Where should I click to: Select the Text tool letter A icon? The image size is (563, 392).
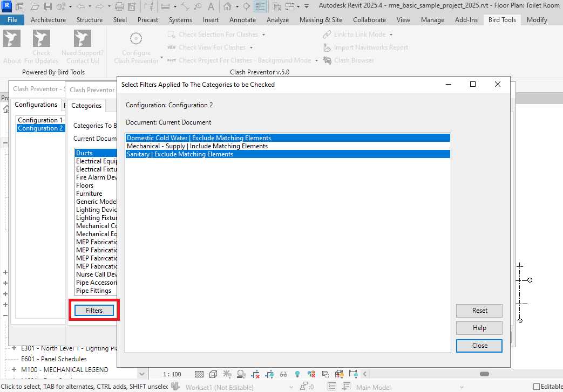(x=211, y=6)
